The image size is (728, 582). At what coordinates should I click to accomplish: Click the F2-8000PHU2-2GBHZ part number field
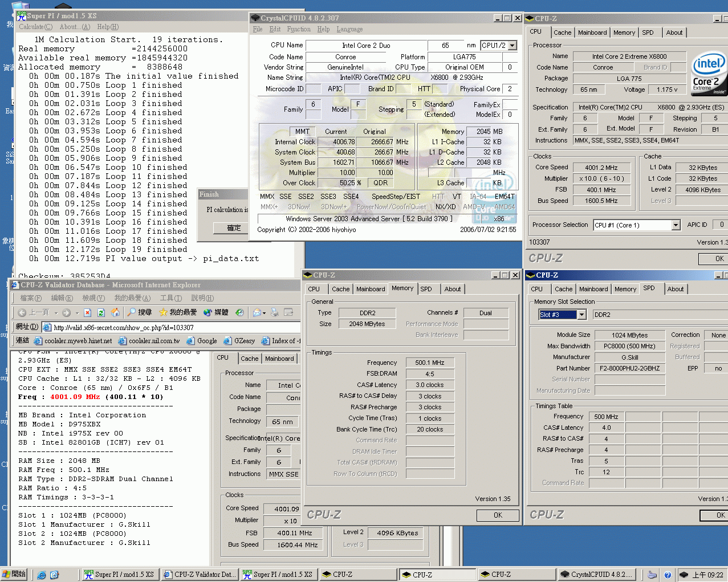[629, 368]
